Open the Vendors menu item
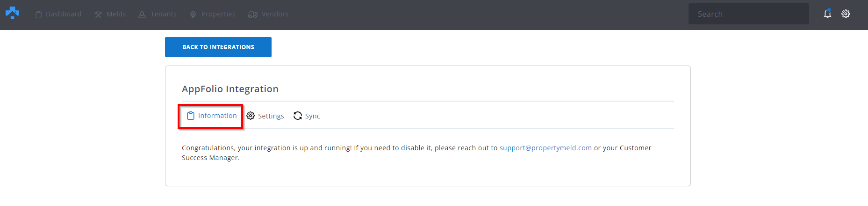 (268, 15)
